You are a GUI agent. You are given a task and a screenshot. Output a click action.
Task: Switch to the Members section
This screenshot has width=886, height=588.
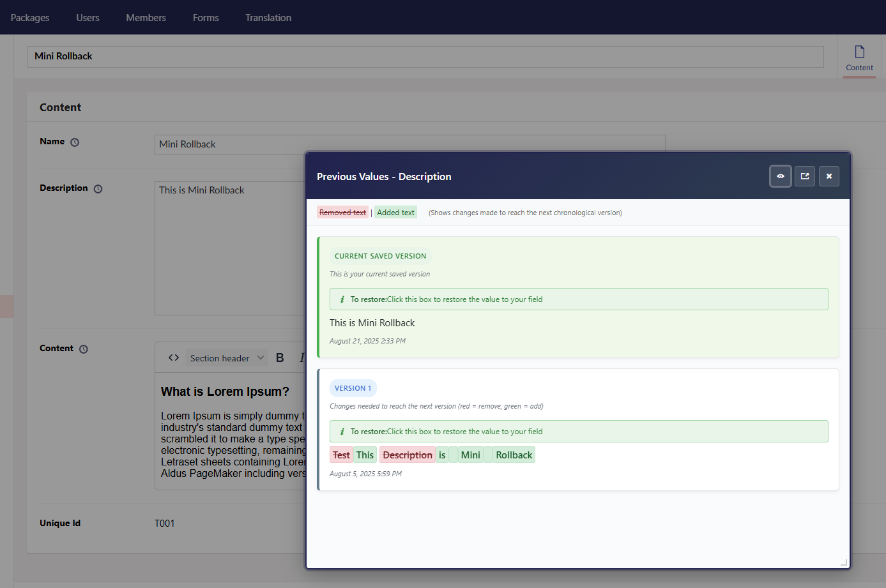(146, 17)
